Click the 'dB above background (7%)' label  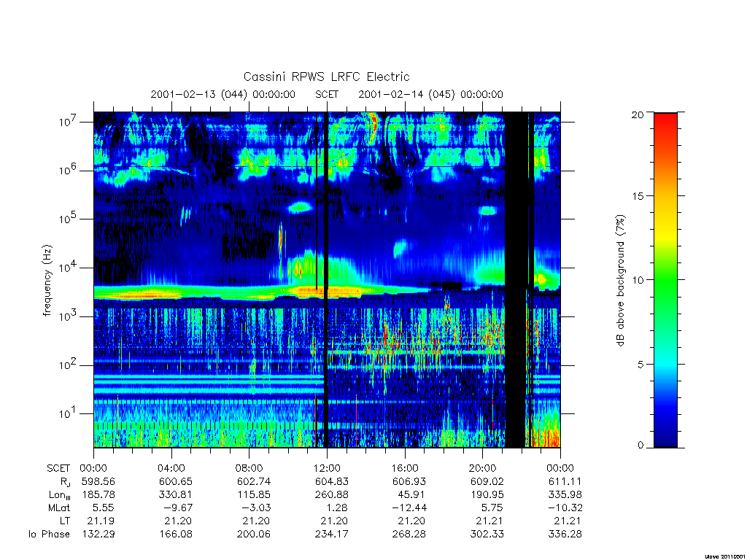tap(620, 281)
